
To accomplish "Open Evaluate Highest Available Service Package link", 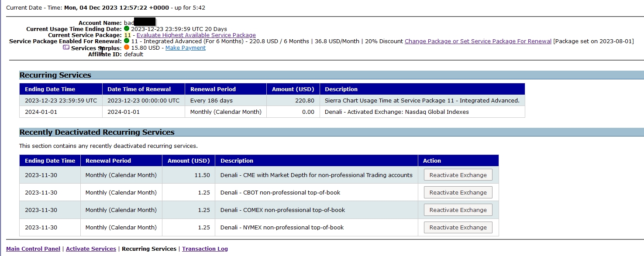I will [196, 35].
